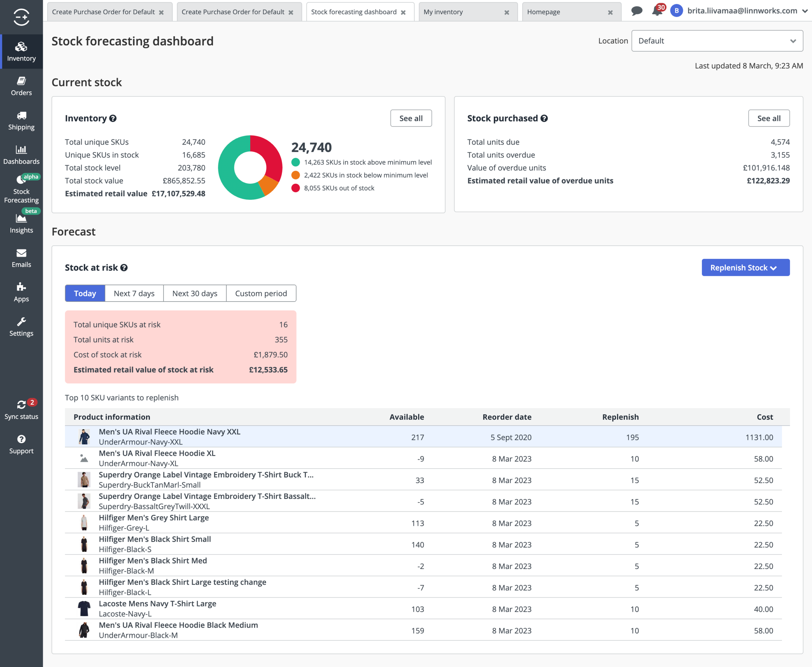Click See all in Inventory card
Viewport: 812px width, 667px height.
click(410, 118)
